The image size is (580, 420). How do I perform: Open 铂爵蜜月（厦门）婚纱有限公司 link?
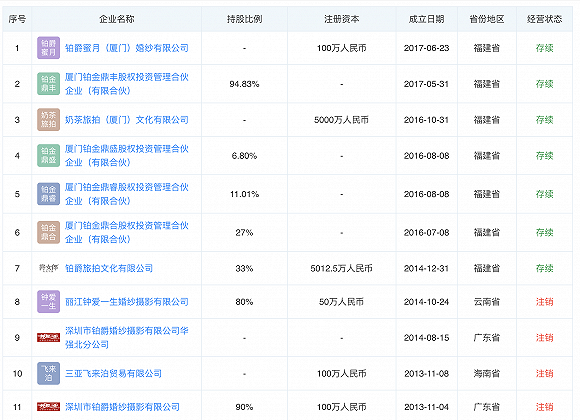(127, 48)
